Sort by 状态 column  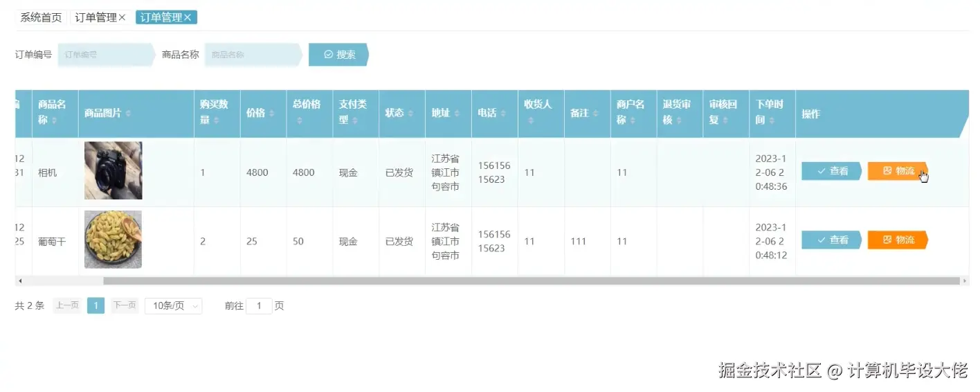[411, 114]
